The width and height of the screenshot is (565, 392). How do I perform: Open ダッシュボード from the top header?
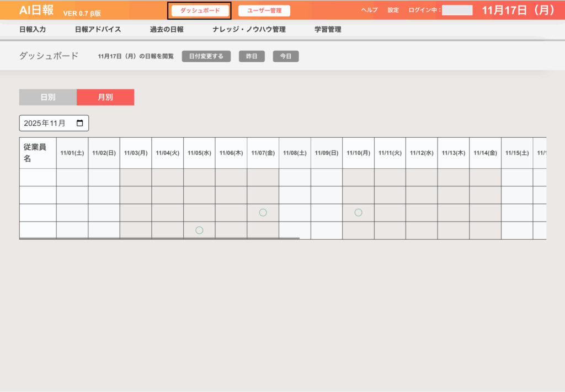point(200,10)
